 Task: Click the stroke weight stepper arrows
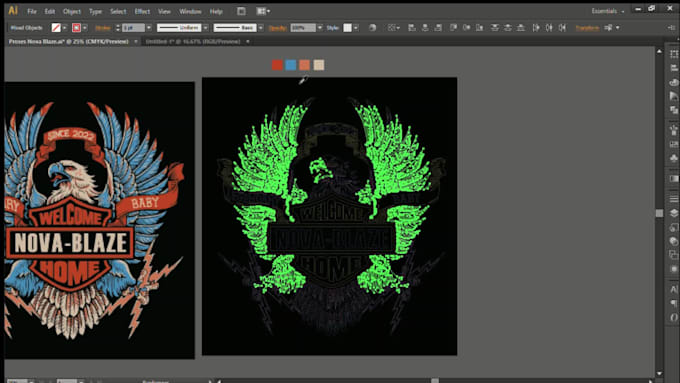point(118,28)
